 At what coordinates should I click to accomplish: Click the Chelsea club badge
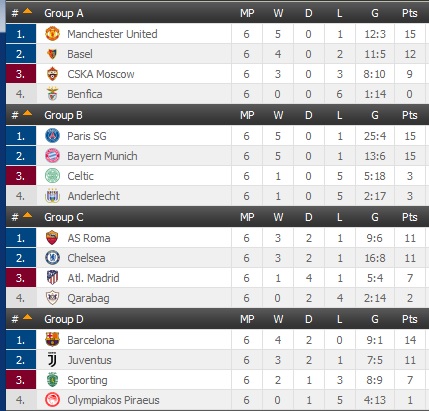(52, 258)
